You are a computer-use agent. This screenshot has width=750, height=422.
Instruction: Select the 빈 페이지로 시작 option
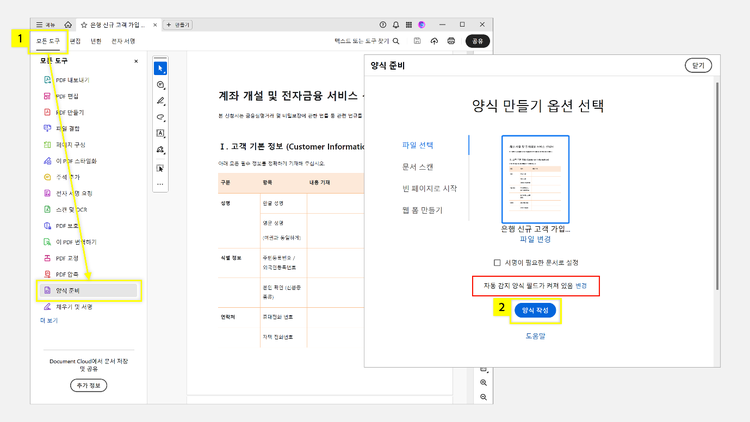coord(430,189)
